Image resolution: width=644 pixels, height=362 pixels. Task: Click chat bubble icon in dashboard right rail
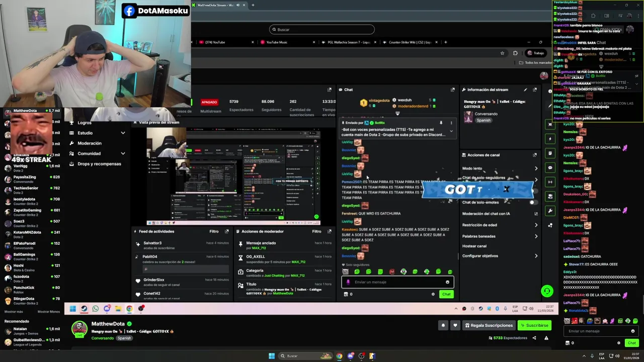pyautogui.click(x=550, y=167)
